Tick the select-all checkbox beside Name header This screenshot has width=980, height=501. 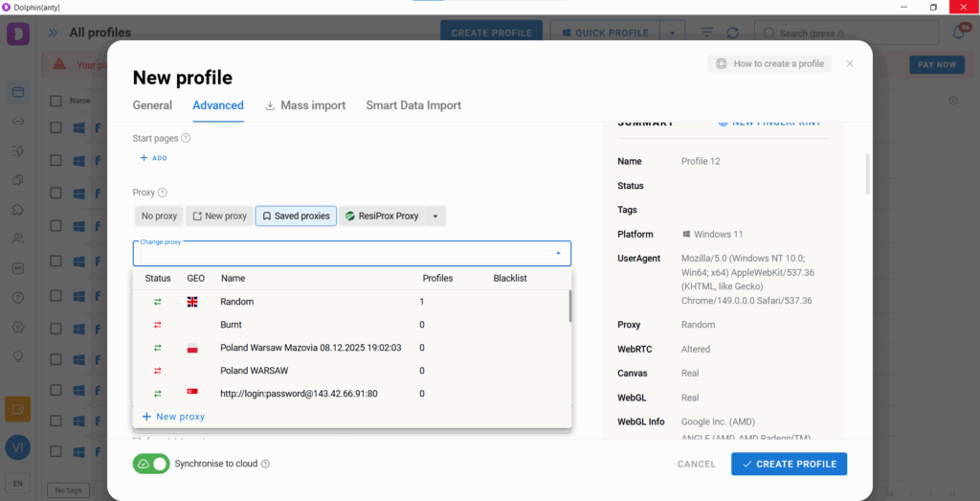[56, 101]
